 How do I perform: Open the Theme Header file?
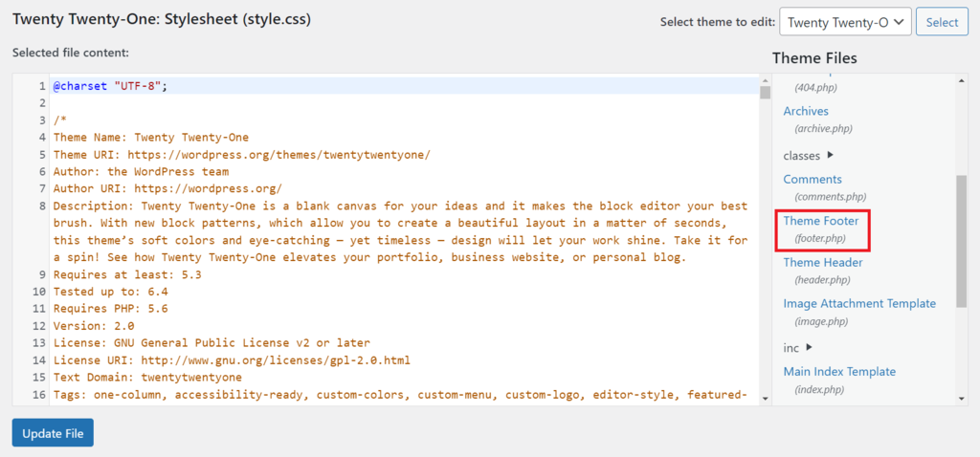pyautogui.click(x=823, y=263)
